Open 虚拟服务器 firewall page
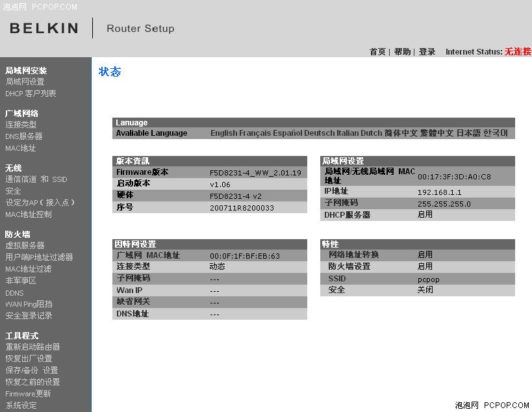 [x=25, y=246]
